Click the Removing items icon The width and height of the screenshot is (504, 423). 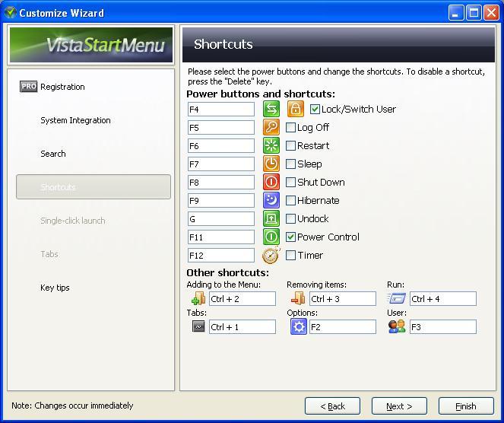click(298, 298)
